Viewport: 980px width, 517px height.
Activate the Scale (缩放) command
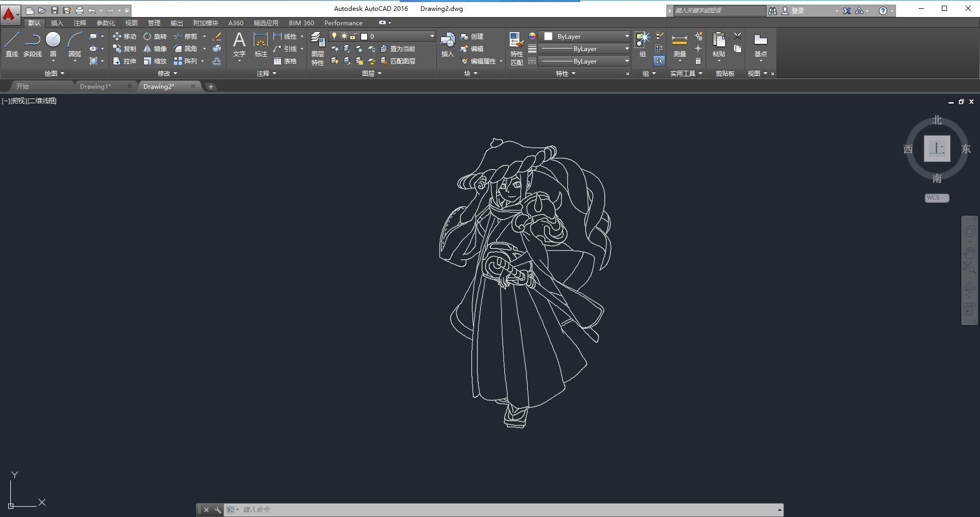(155, 61)
